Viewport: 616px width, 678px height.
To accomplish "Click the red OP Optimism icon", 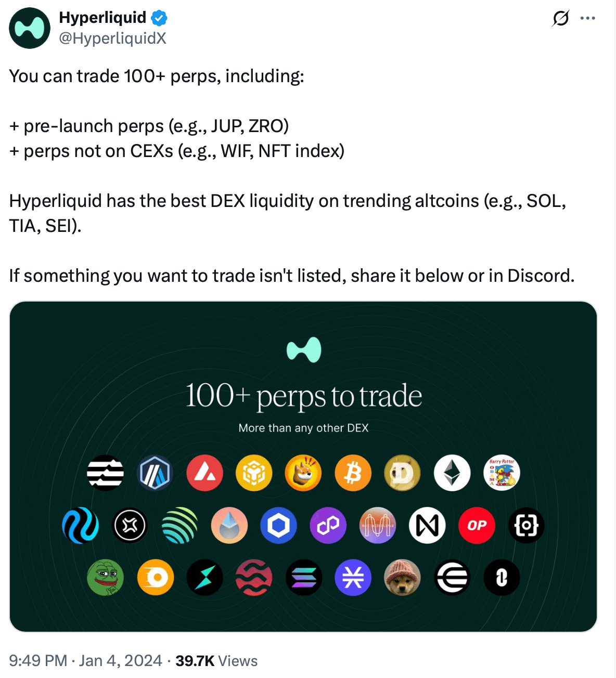I will pos(477,526).
